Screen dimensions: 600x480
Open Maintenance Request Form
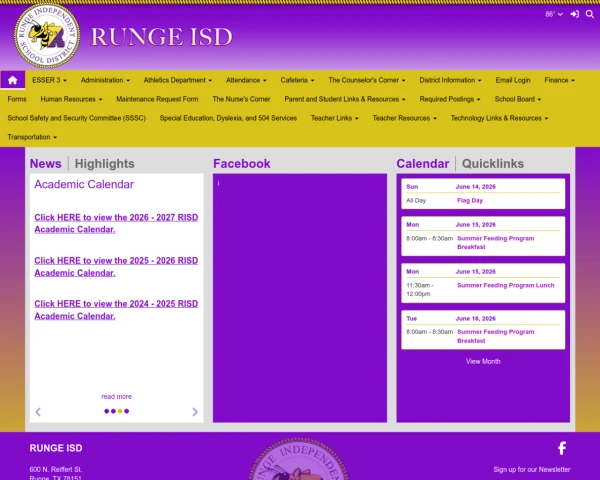[157, 99]
